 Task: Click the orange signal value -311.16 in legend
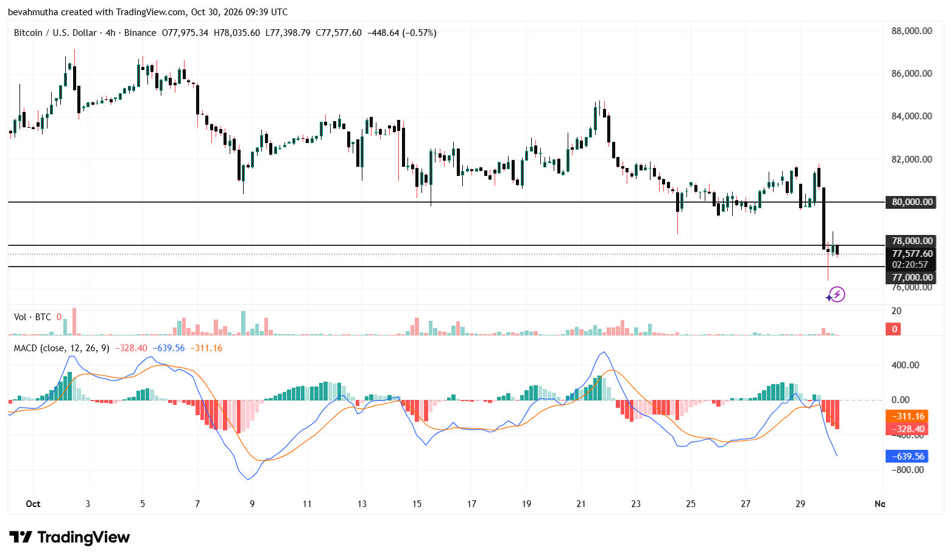[206, 348]
